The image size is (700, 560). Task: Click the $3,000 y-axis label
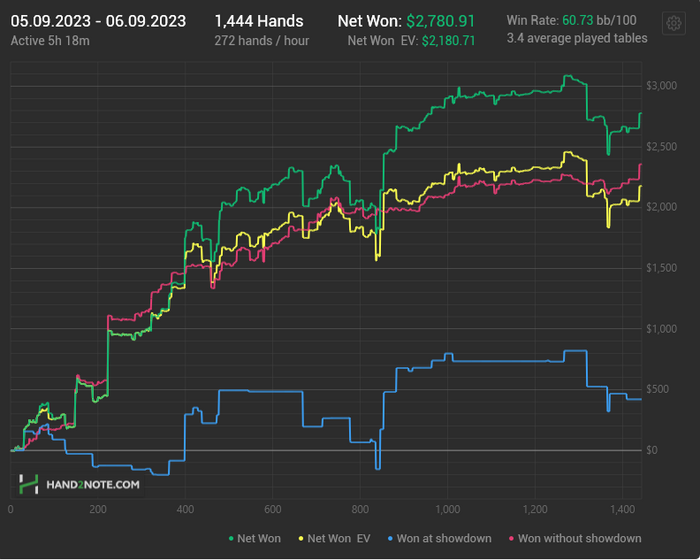click(x=661, y=85)
